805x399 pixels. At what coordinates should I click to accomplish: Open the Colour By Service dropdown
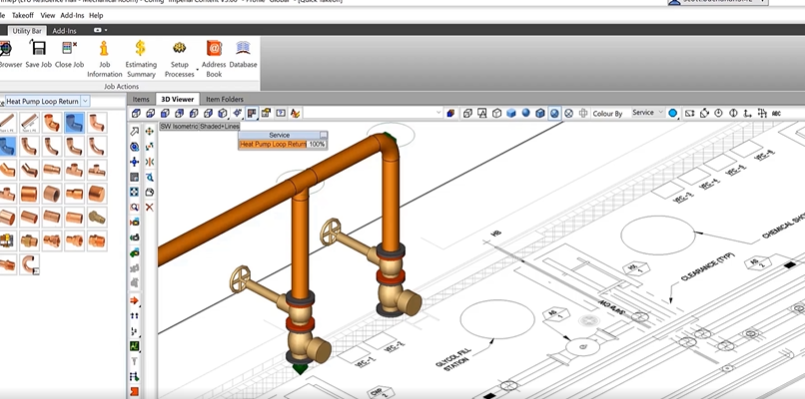pos(648,112)
